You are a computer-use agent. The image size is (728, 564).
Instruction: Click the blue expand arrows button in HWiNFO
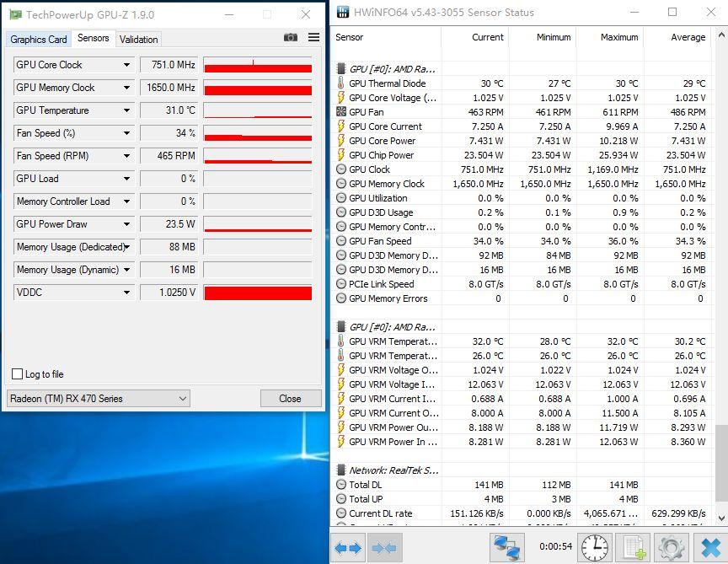(x=348, y=548)
